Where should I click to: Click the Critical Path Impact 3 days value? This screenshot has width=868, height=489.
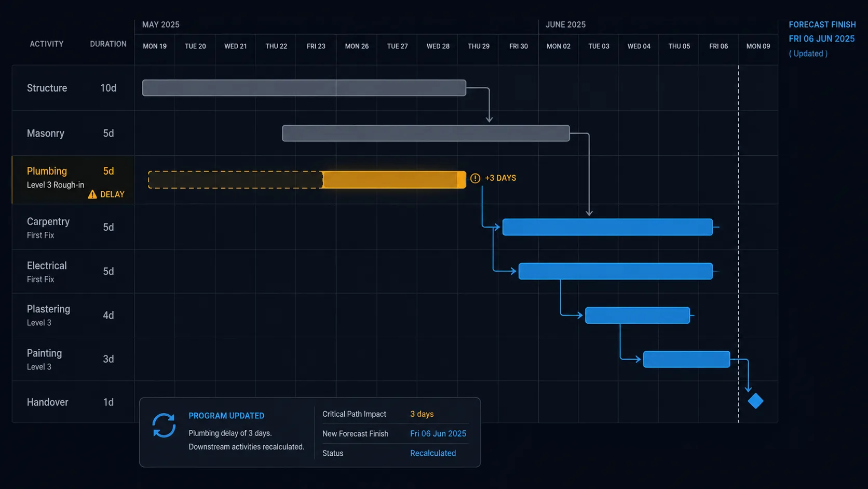422,414
